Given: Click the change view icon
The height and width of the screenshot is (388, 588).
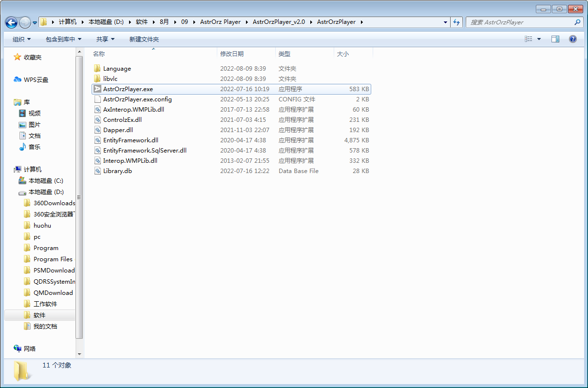Looking at the screenshot, I should pos(529,39).
